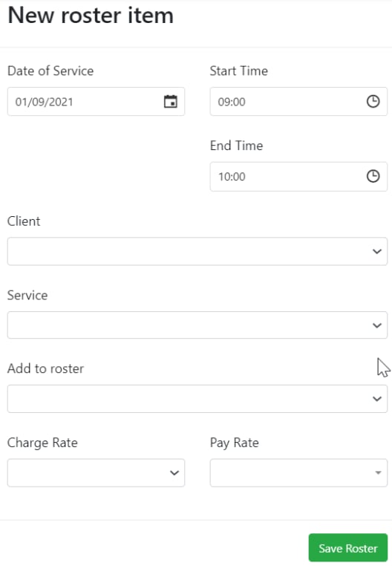The height and width of the screenshot is (566, 392).
Task: Click the 'Start Time' label
Action: [x=239, y=71]
